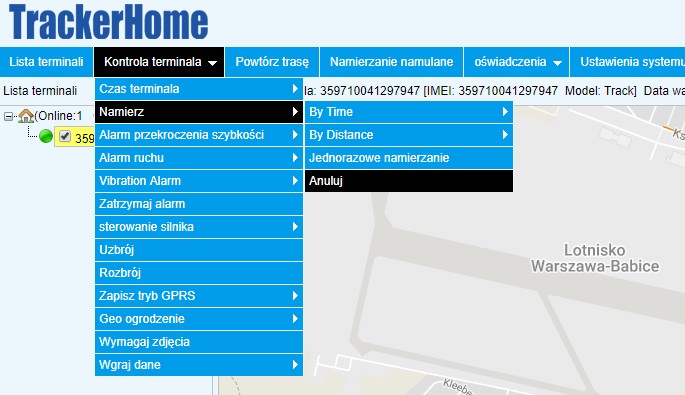Select the yellow terminal 359 tree row

[x=74, y=137]
